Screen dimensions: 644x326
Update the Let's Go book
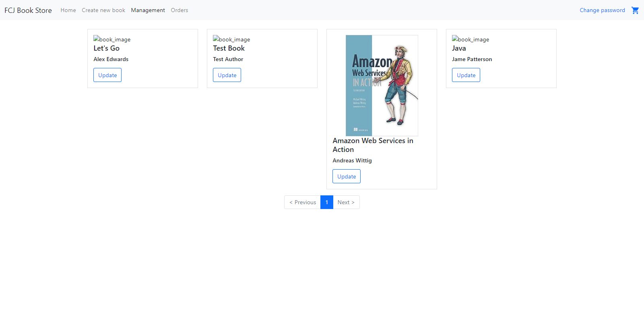click(107, 75)
